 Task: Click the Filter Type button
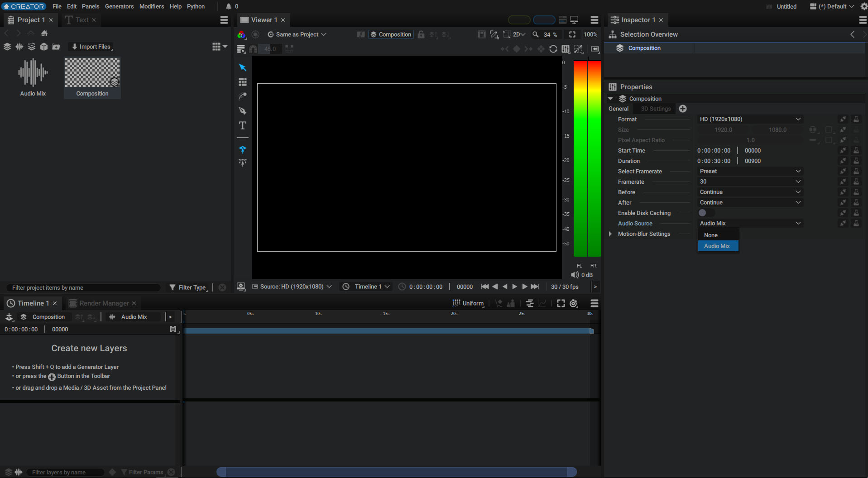(x=188, y=287)
